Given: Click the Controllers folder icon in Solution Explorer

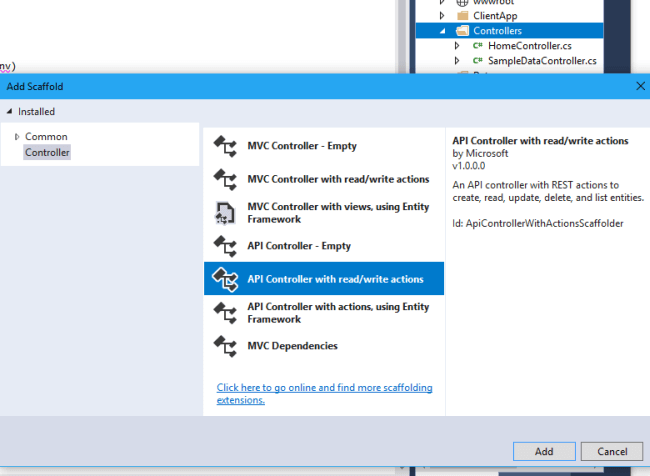Looking at the screenshot, I should coord(462,31).
